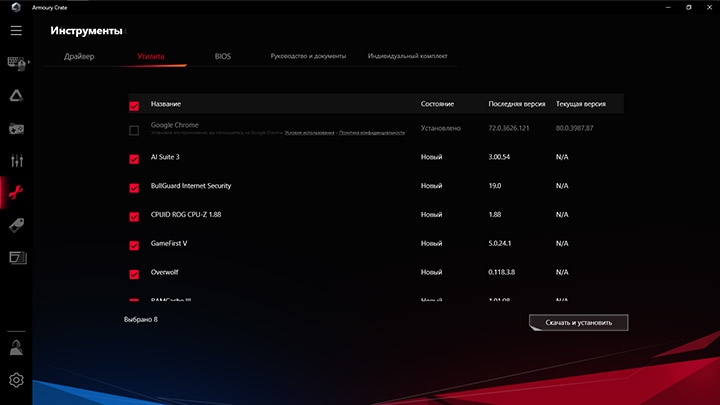Click the Выбрано 8 selection count
Image resolution: width=720 pixels, height=405 pixels.
[x=141, y=319]
